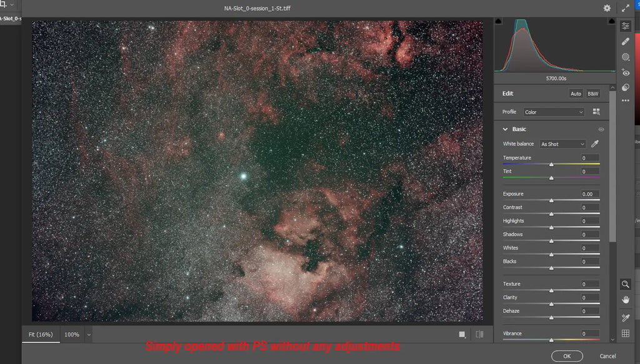The width and height of the screenshot is (640, 364).
Task: Toggle shadow clipping warning in histogram
Action: 498,21
